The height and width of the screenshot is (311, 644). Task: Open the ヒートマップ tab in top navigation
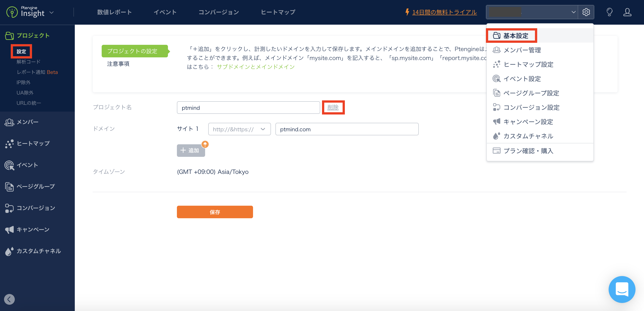278,12
